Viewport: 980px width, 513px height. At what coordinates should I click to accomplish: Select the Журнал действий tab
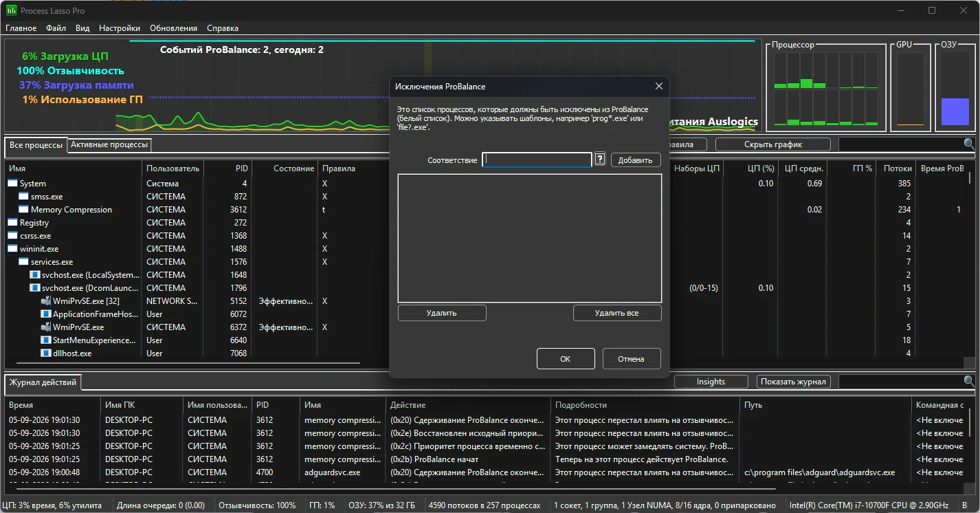[43, 382]
